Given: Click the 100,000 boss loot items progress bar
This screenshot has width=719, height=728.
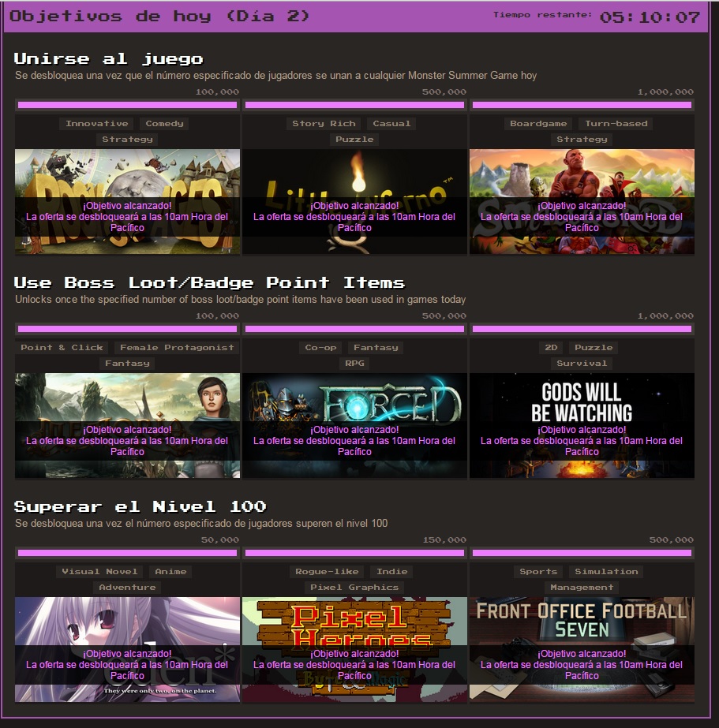Looking at the screenshot, I should pyautogui.click(x=127, y=329).
